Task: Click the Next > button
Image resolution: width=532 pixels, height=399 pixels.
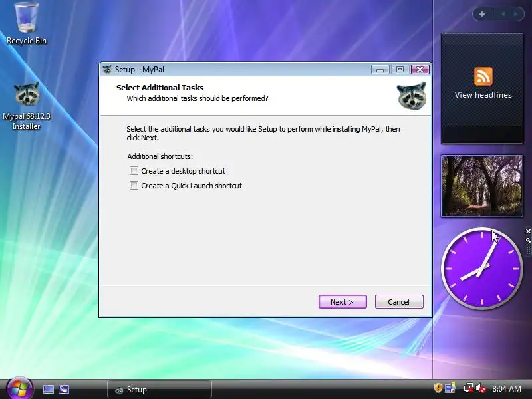Action: 342,302
